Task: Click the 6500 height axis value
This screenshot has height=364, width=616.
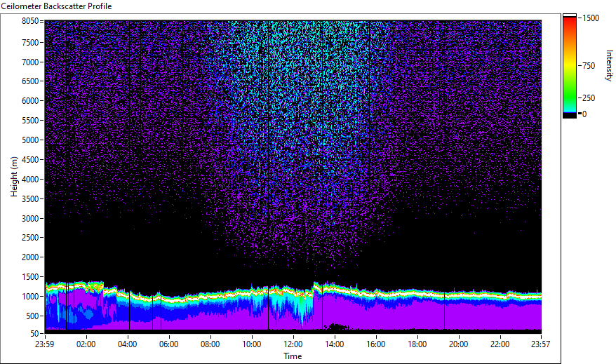Action: click(x=30, y=81)
